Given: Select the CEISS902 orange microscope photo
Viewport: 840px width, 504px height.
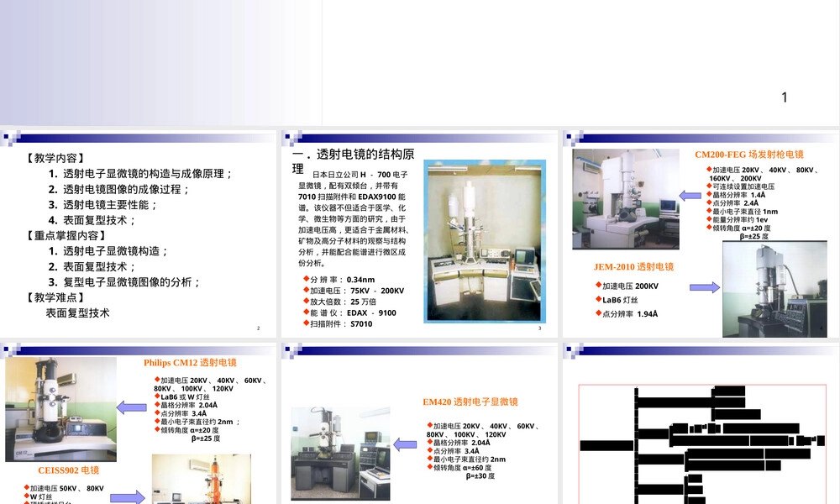Looking at the screenshot, I should (202, 480).
